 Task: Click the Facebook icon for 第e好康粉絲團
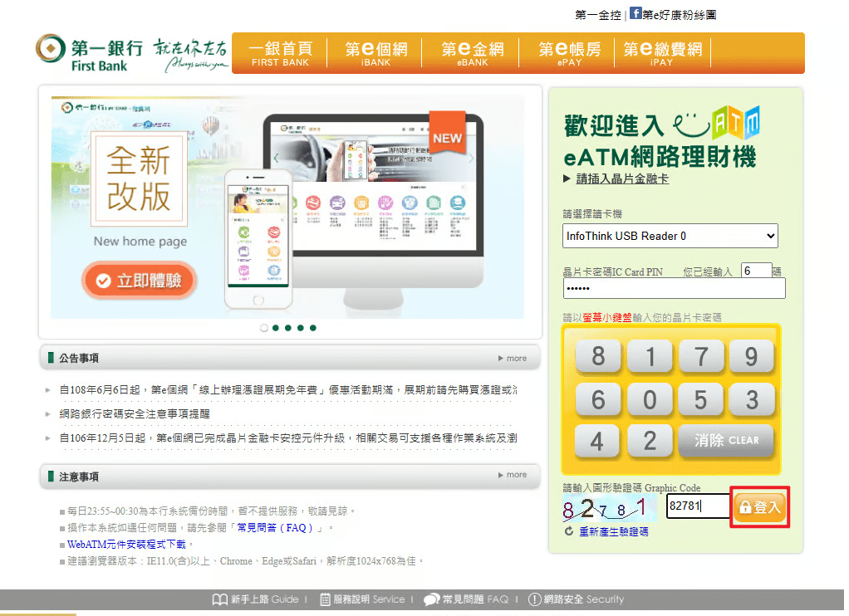pos(636,13)
